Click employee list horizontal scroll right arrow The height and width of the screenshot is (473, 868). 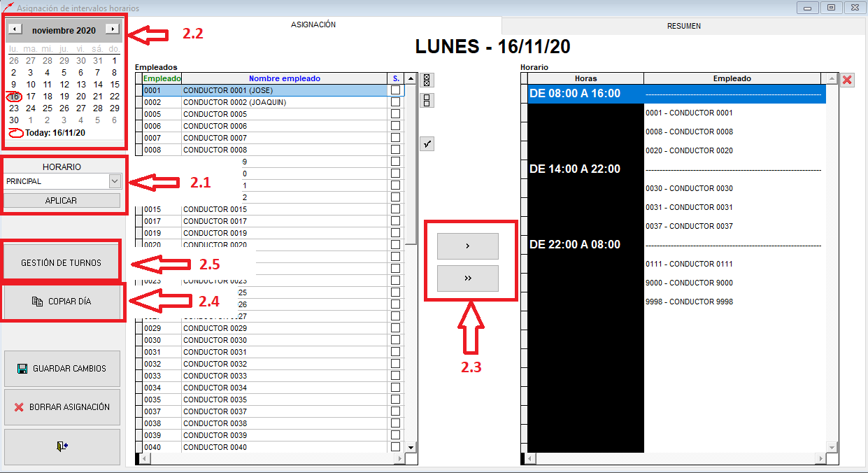[x=400, y=459]
